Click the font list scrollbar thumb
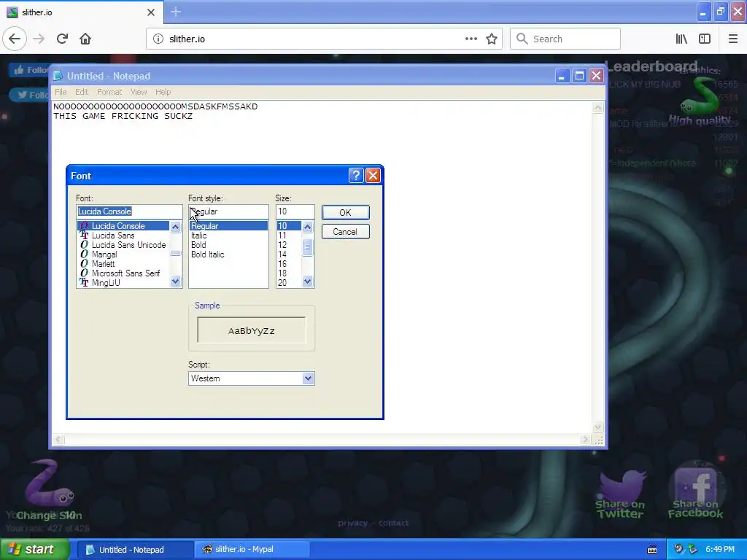The width and height of the screenshot is (747, 560). coord(175,253)
